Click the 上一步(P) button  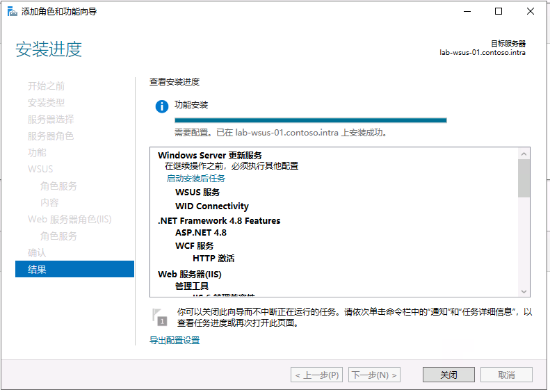(317, 375)
